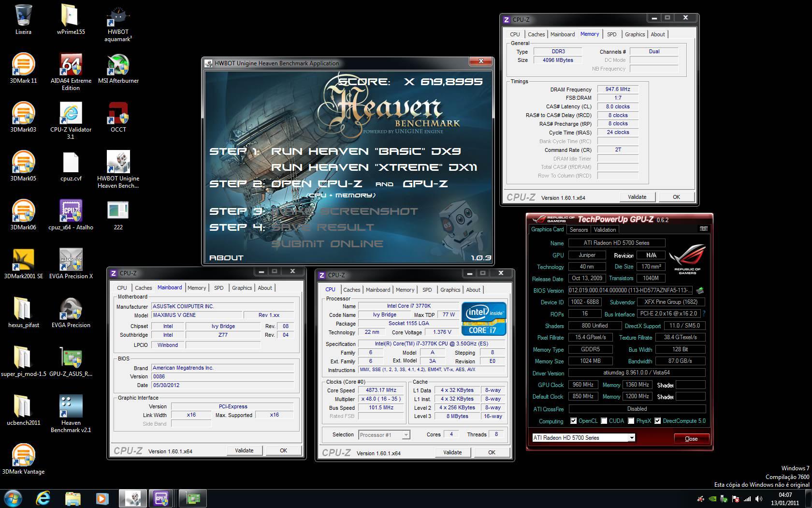Click Validate in Mainboard CPU-Z window
Screen dimensions: 812x508
[244, 450]
